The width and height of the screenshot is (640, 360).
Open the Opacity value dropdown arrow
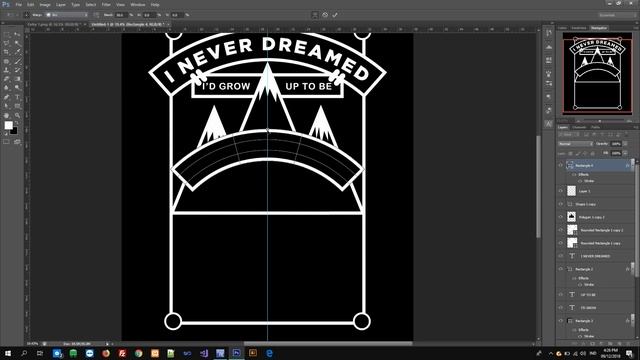tap(625, 144)
